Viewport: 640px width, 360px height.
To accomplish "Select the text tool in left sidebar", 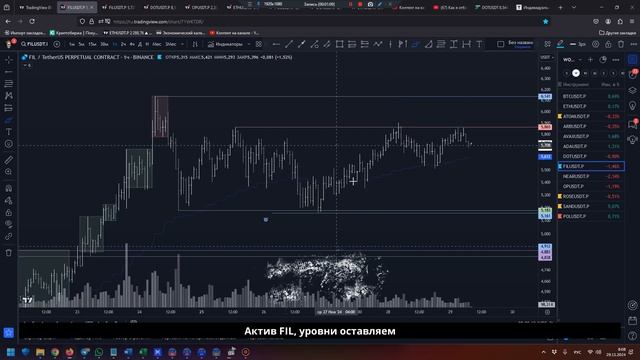I will coord(9,132).
